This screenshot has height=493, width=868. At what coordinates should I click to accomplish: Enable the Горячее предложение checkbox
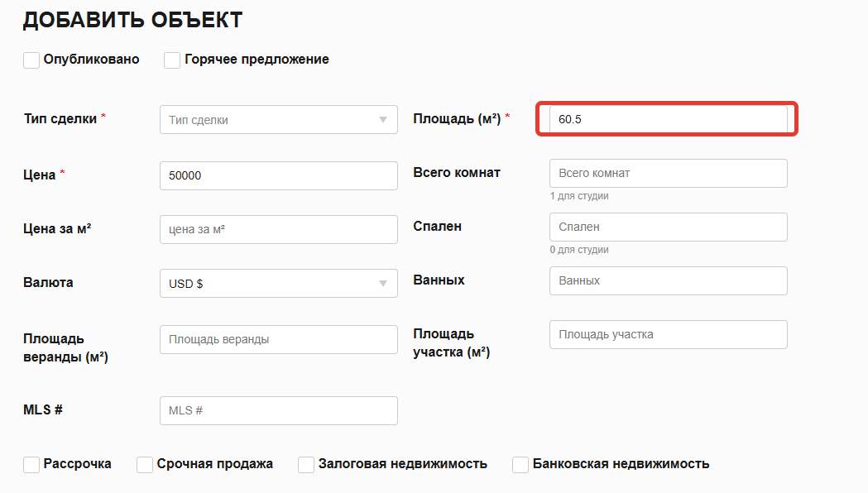tap(172, 60)
